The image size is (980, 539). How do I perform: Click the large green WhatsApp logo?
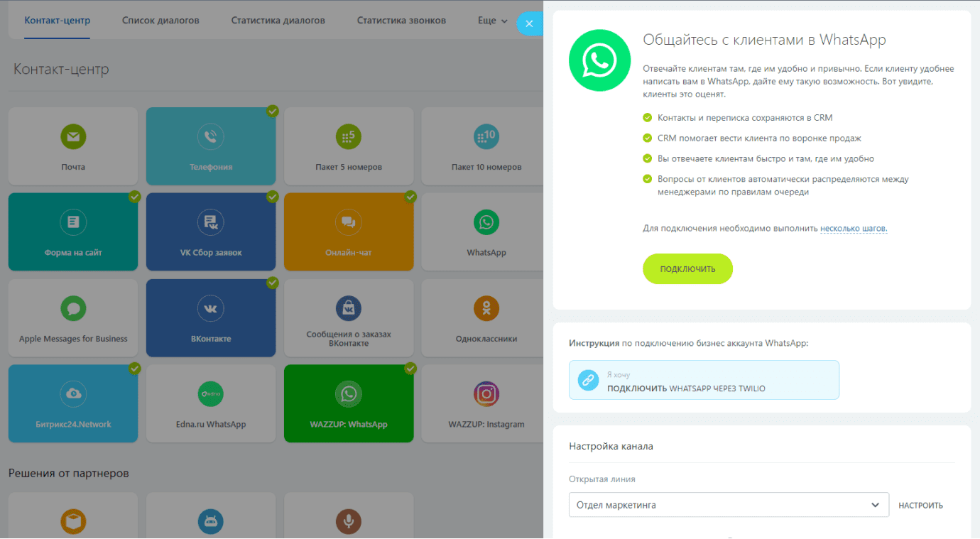599,61
